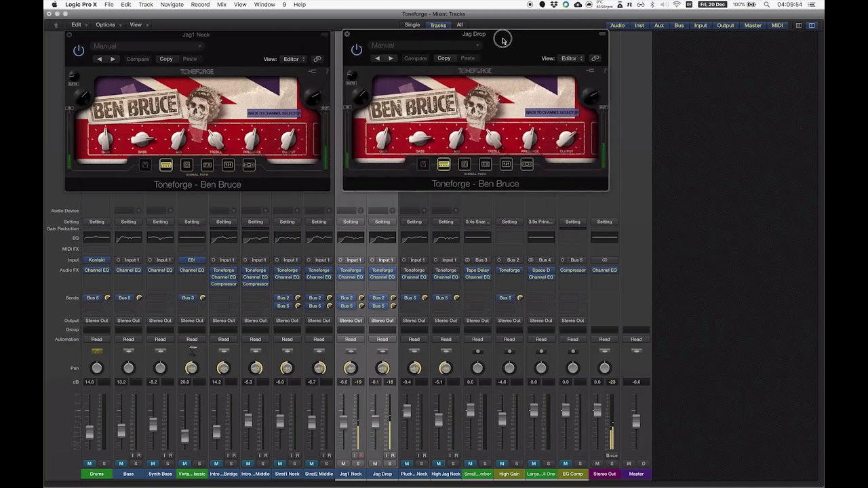Viewport: 868px width, 488px height.
Task: Click the Bus 3 send on Vintage channel
Action: pos(188,298)
